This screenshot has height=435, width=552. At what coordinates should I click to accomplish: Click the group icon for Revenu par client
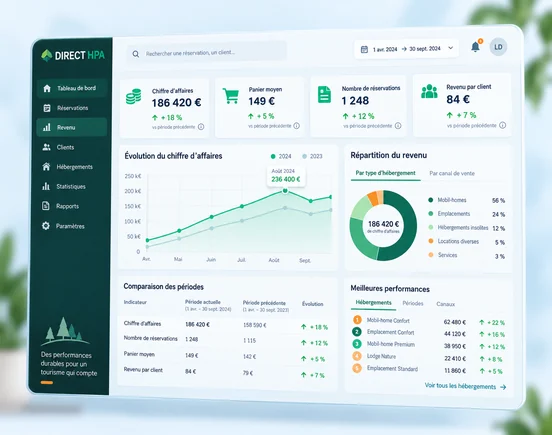[429, 92]
